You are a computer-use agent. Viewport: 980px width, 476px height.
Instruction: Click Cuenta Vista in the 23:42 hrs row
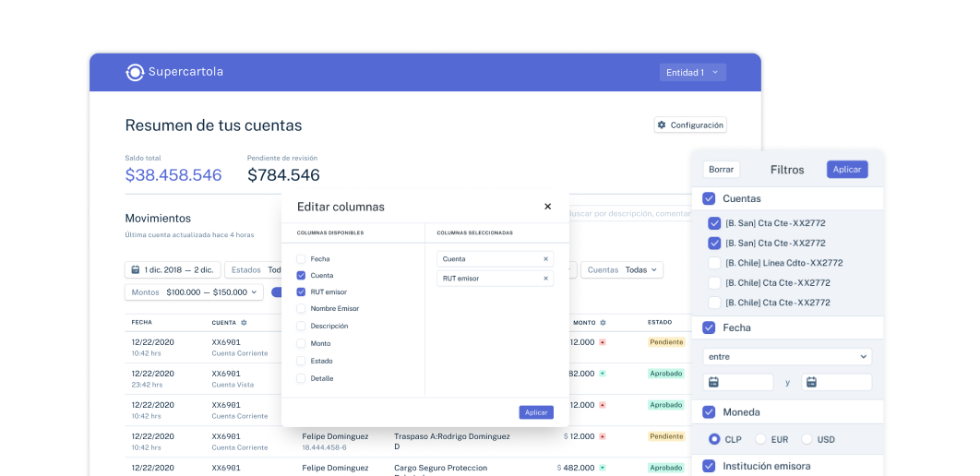[x=233, y=385]
